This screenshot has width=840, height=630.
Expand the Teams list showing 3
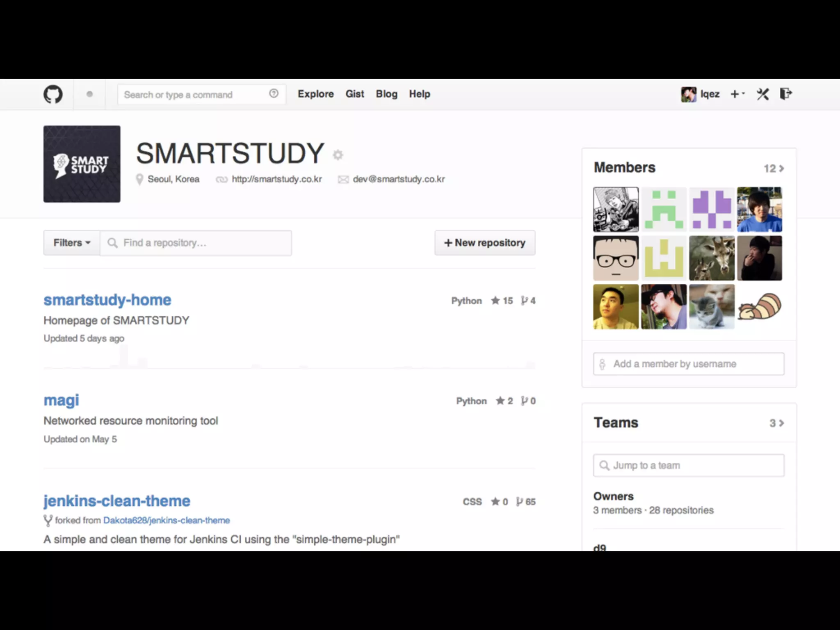coord(776,423)
